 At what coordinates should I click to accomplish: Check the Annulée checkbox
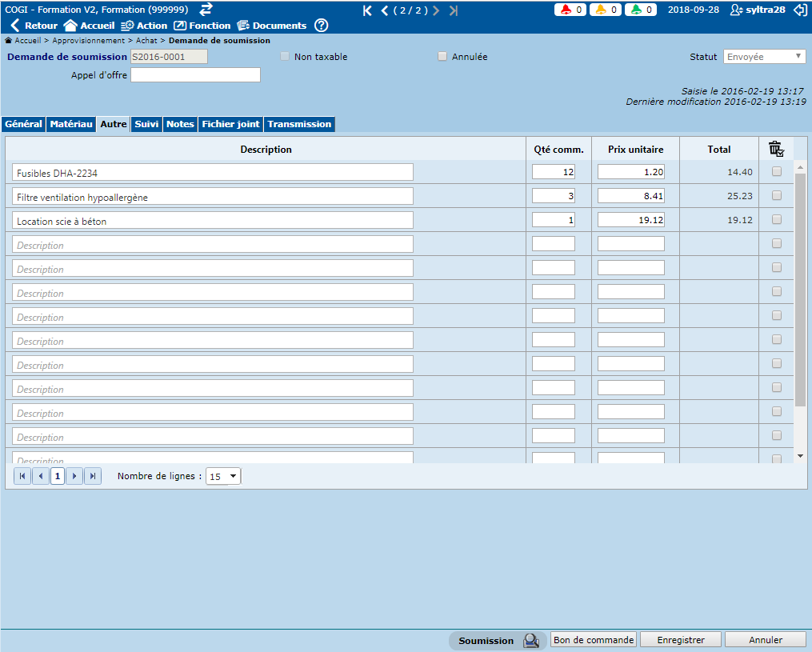tap(442, 57)
